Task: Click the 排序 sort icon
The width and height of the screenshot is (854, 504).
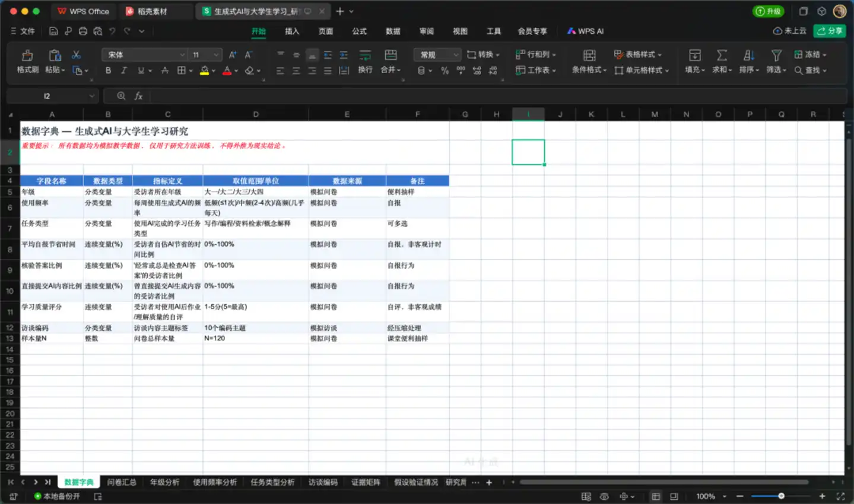Action: [x=749, y=56]
